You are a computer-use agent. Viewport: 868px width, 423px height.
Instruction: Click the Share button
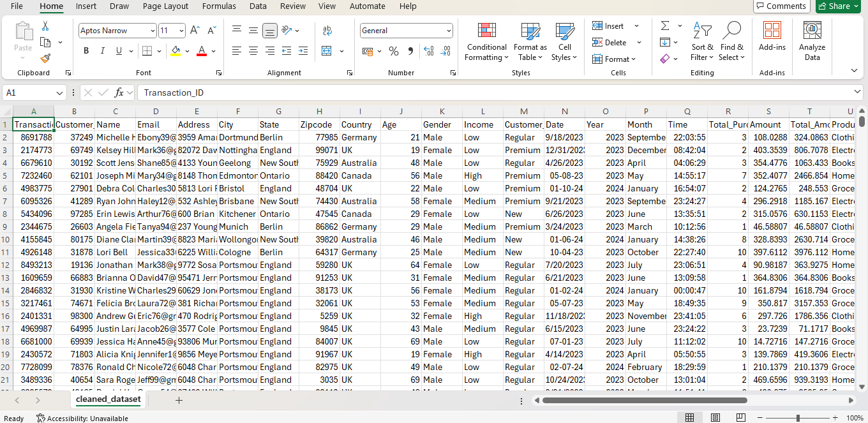click(839, 6)
